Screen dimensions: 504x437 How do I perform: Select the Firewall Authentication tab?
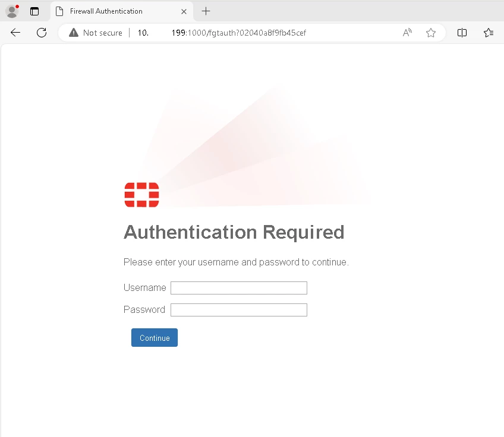121,11
